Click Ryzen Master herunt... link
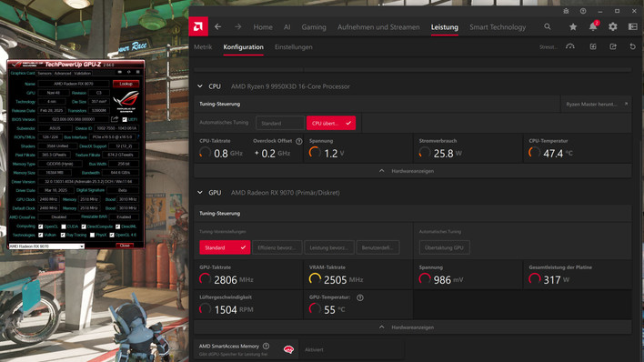 pos(596,104)
